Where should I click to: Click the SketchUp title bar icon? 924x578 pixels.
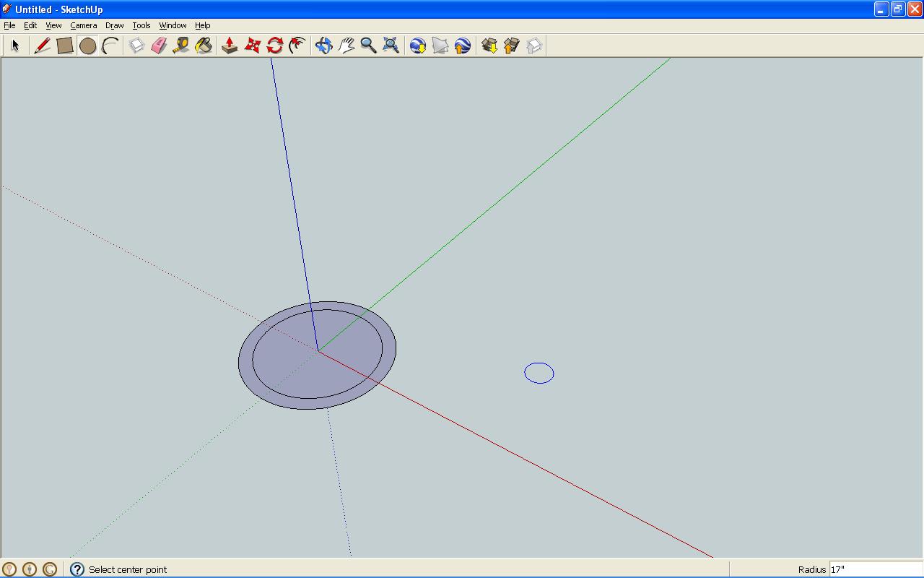point(7,9)
